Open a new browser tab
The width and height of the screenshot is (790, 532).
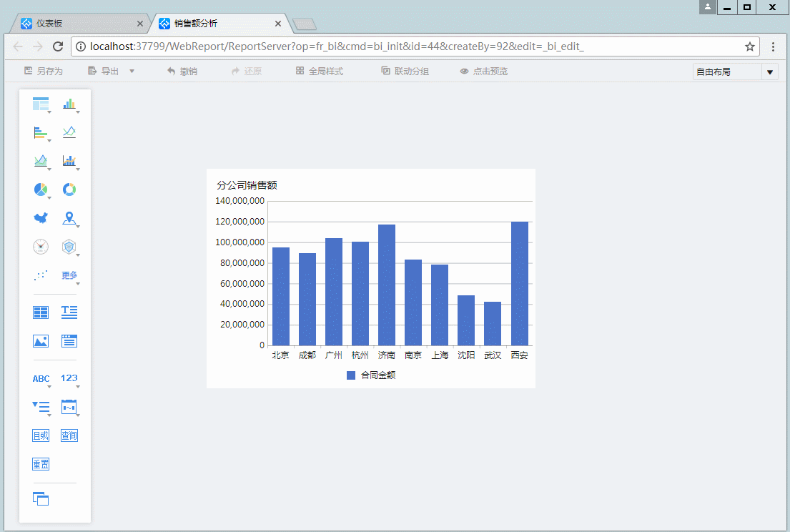click(x=305, y=24)
